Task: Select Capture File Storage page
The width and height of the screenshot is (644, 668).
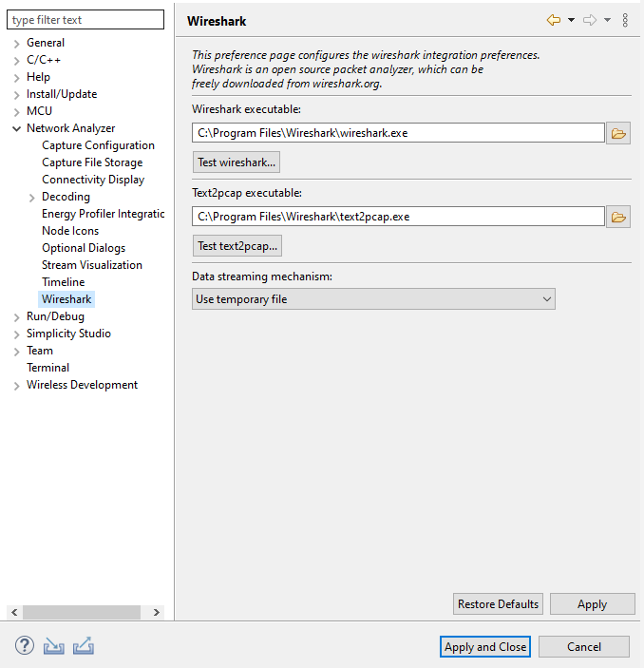Action: click(x=92, y=162)
